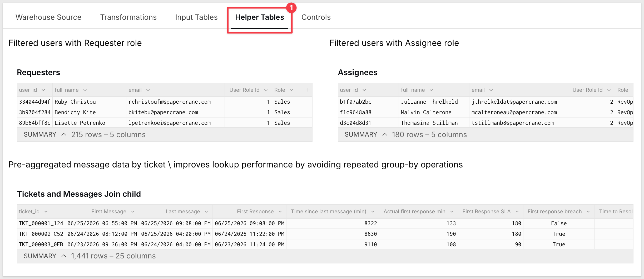Viewport: 644px width, 279px height.
Task: Open the Requesters email column dropdown
Action: pos(148,90)
